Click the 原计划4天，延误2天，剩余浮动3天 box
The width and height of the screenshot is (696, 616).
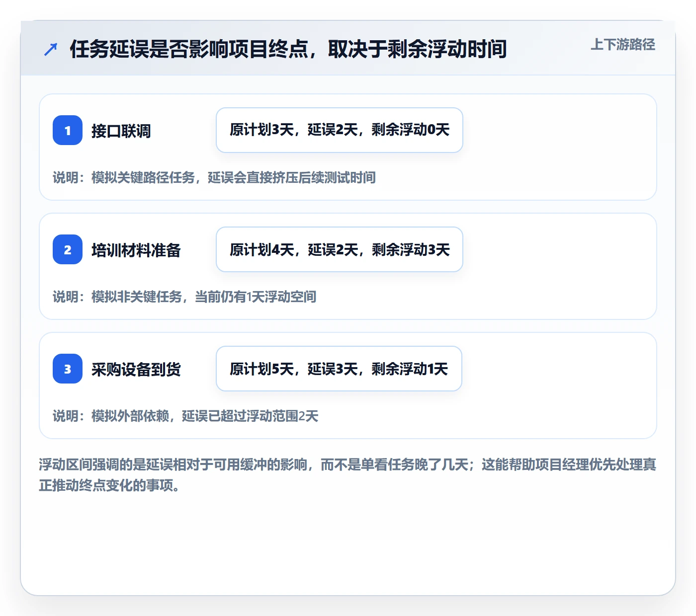340,249
